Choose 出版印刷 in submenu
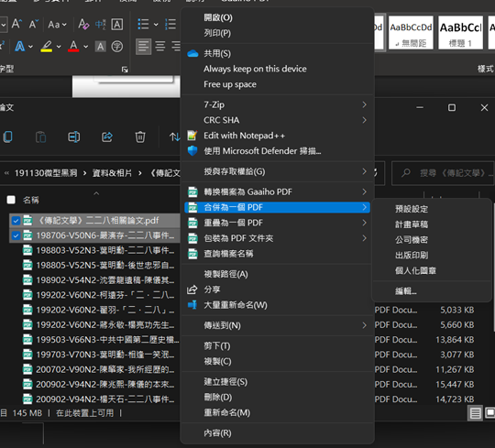Screen dimensions: 495x448 (432, 256)
